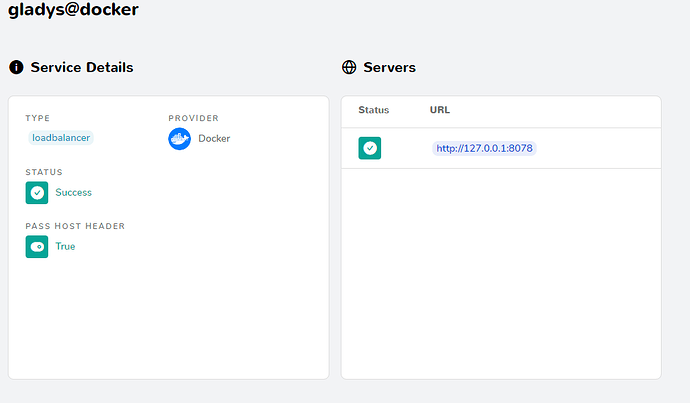
Task: Click the globe icon beside Servers
Action: [349, 67]
